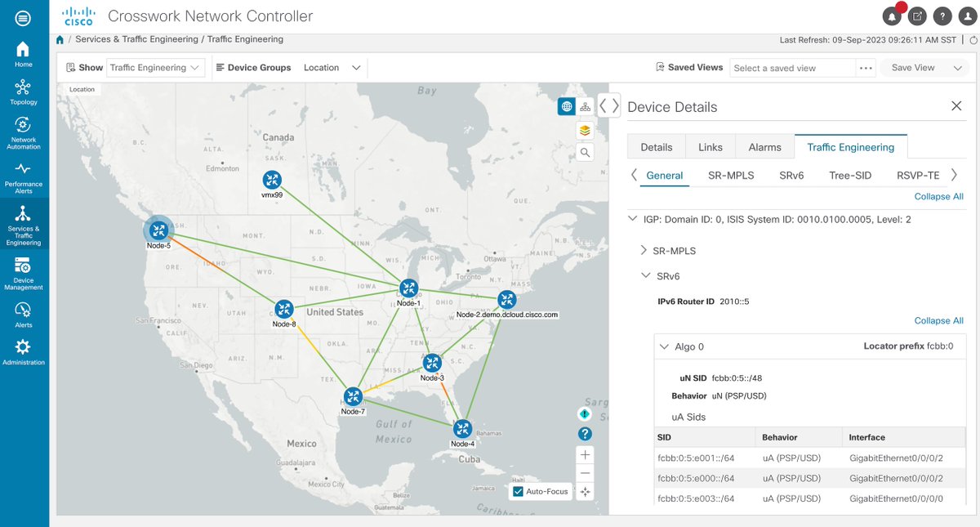Open the Show Traffic Engineering dropdown

click(155, 68)
